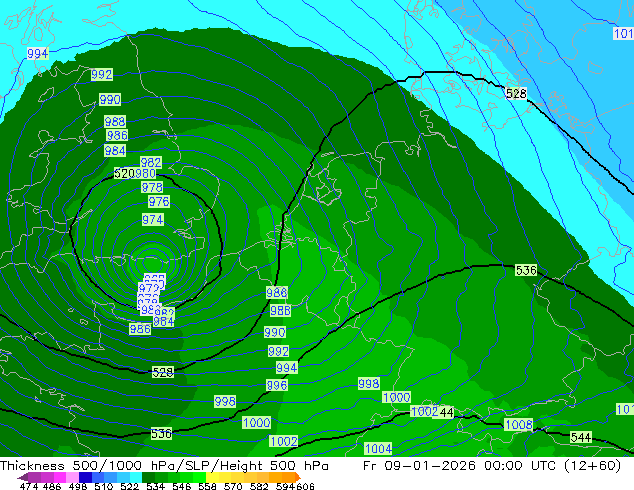Pick the magenta swatch in the color scale

(55, 478)
